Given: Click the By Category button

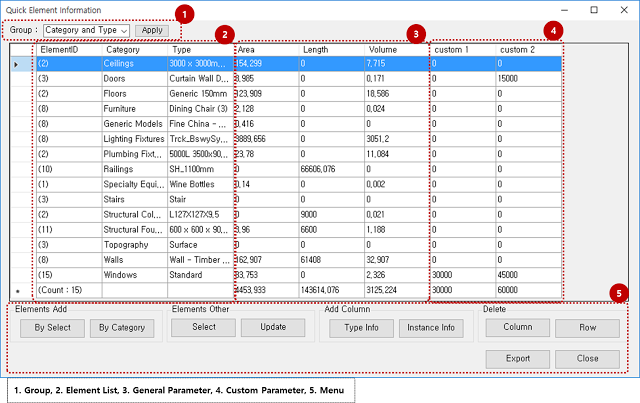Looking at the screenshot, I should (x=122, y=328).
